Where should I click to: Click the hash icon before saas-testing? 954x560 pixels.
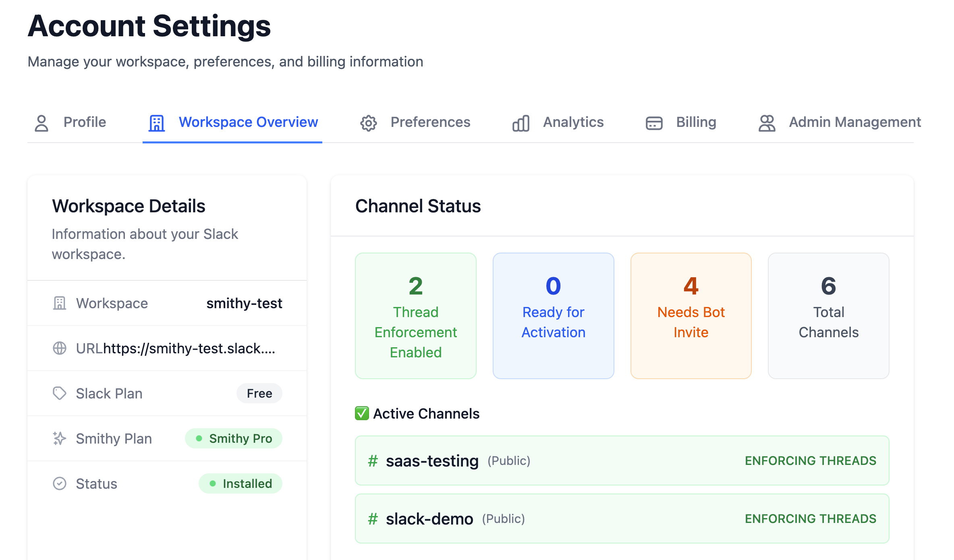click(373, 461)
